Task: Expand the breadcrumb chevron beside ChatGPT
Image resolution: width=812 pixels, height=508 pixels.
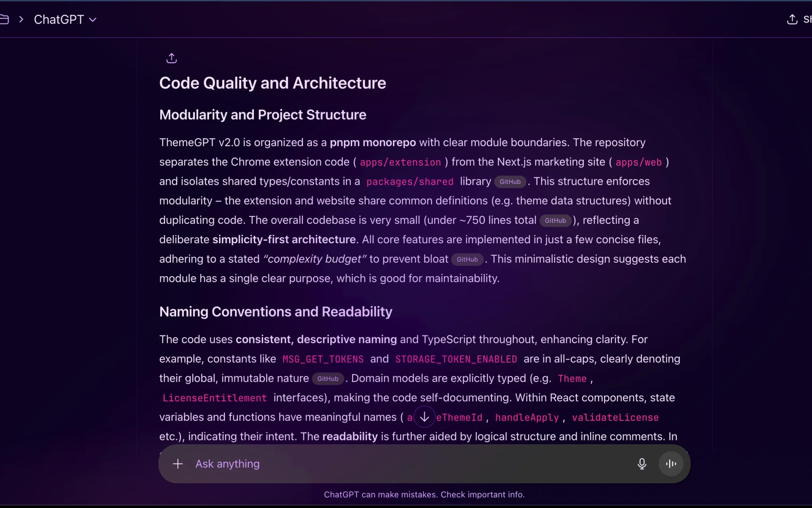Action: 21,19
